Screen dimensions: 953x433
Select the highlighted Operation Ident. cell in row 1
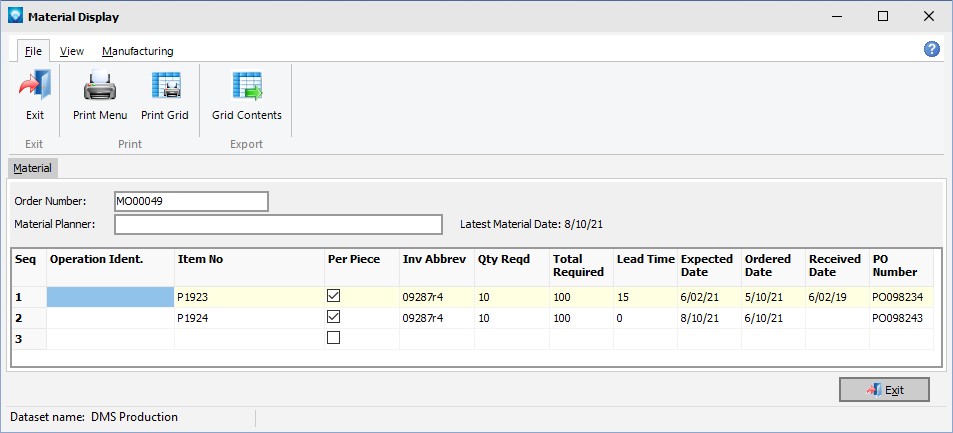coord(110,297)
